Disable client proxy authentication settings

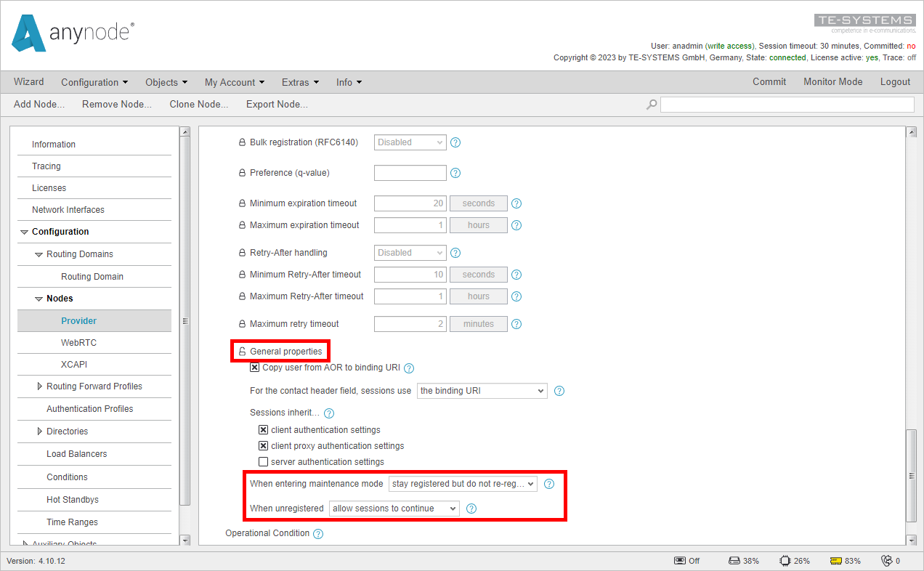point(263,445)
